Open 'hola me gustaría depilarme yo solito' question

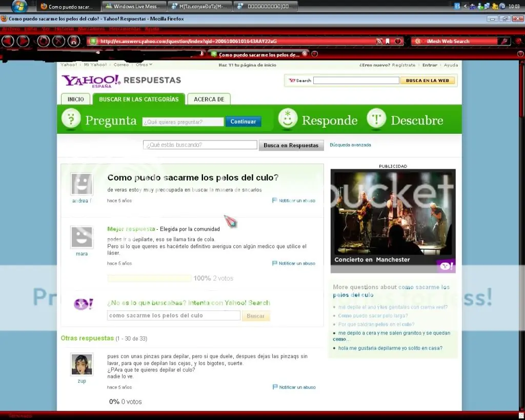390,348
